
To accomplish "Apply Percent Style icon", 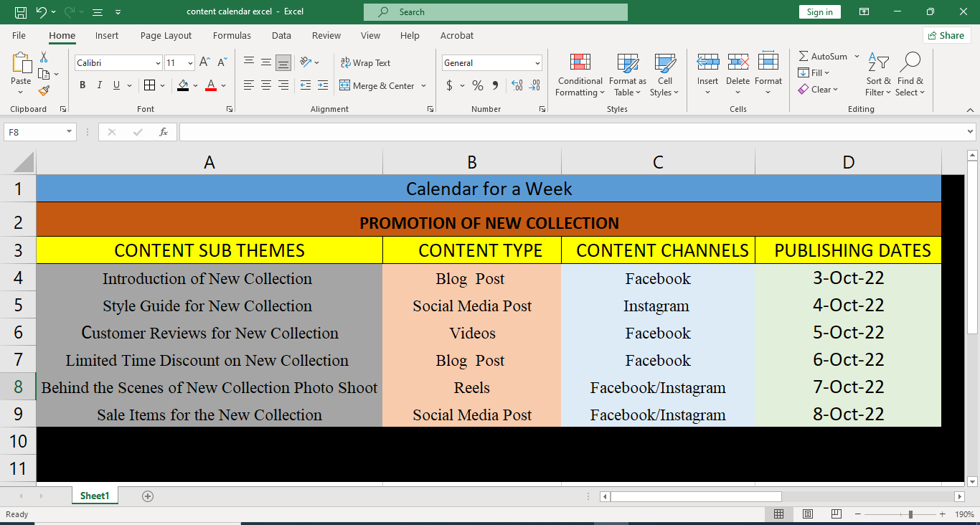I will click(477, 86).
